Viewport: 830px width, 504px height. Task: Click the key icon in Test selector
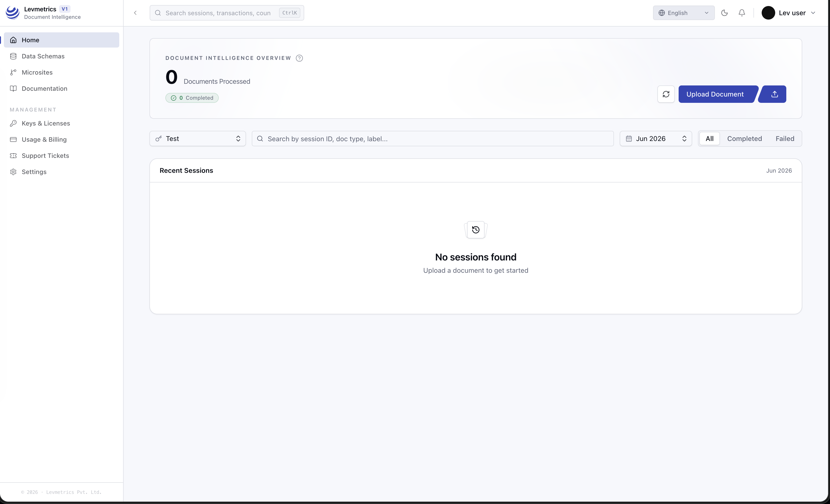click(x=158, y=139)
